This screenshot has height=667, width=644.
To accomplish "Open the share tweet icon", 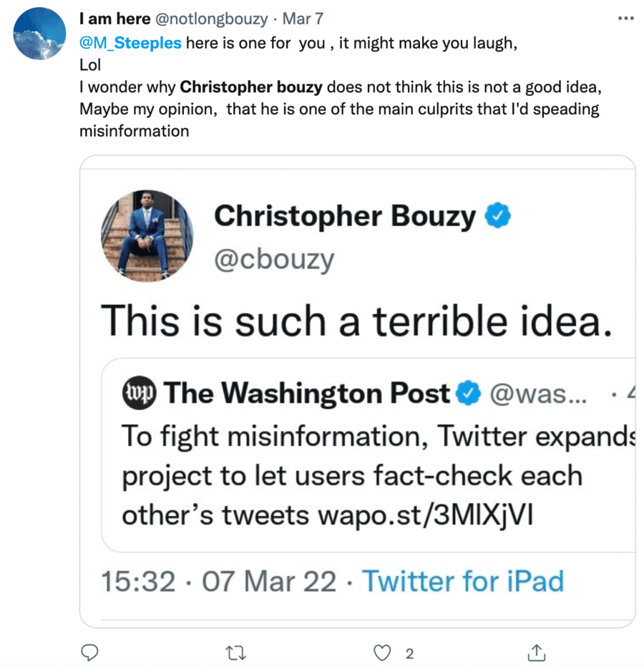I will pos(537,652).
